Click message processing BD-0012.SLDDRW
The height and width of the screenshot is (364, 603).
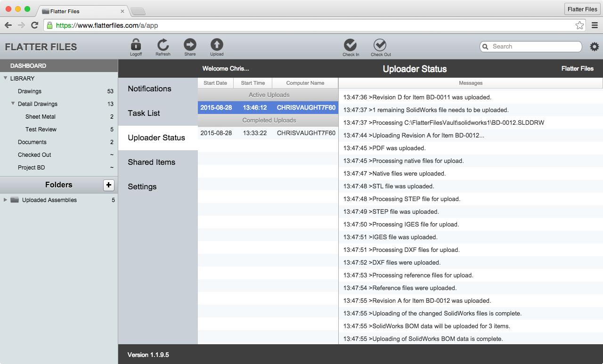coord(471,122)
